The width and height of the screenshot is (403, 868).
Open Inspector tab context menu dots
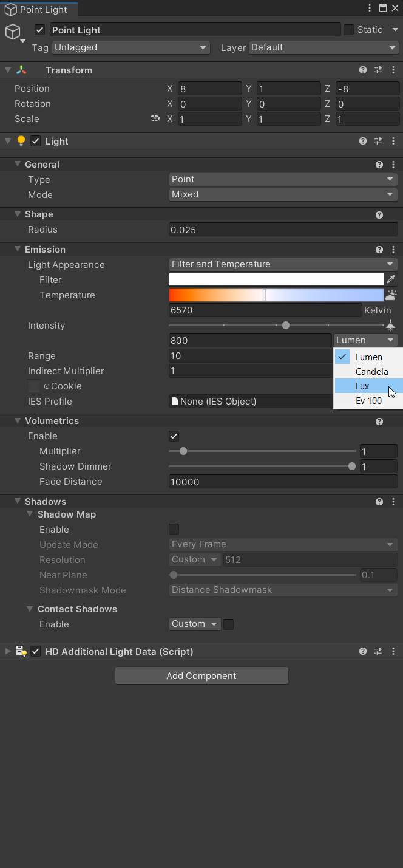(370, 8)
